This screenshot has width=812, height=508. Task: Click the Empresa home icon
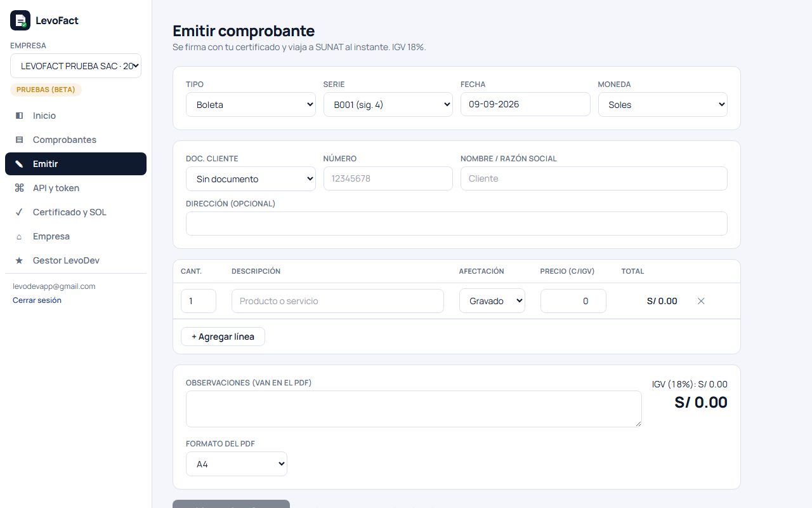click(x=19, y=236)
